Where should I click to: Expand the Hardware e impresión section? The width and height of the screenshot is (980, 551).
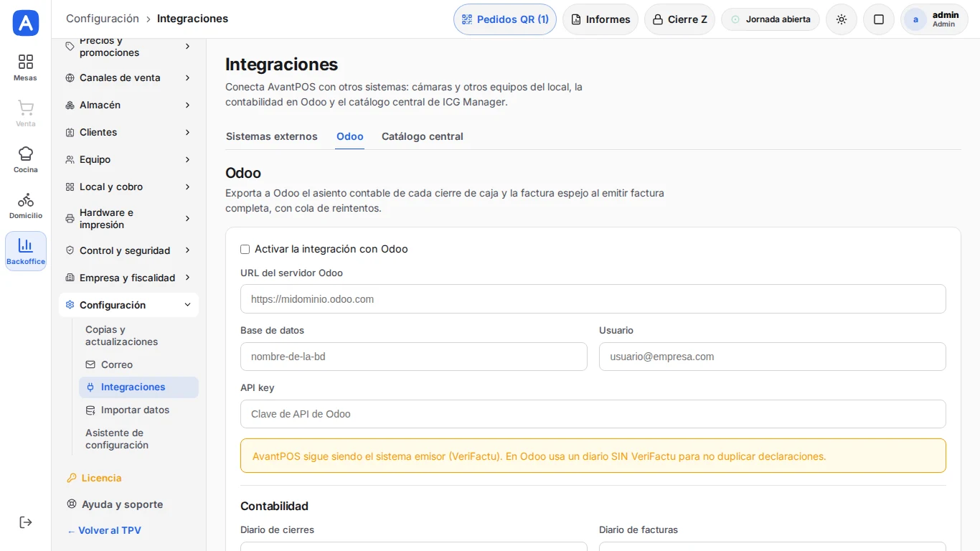click(128, 219)
